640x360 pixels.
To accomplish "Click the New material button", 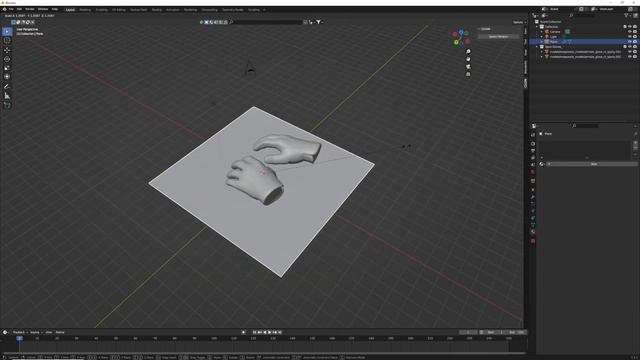I will (x=593, y=164).
